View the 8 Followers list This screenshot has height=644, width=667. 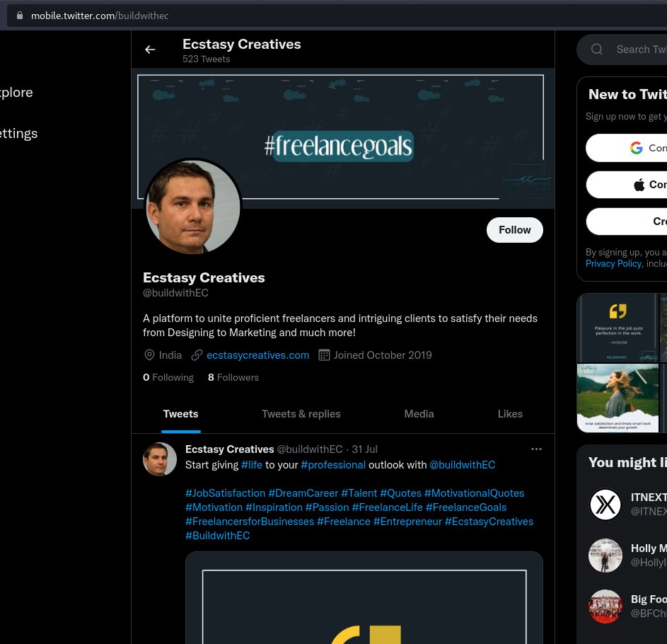[233, 377]
